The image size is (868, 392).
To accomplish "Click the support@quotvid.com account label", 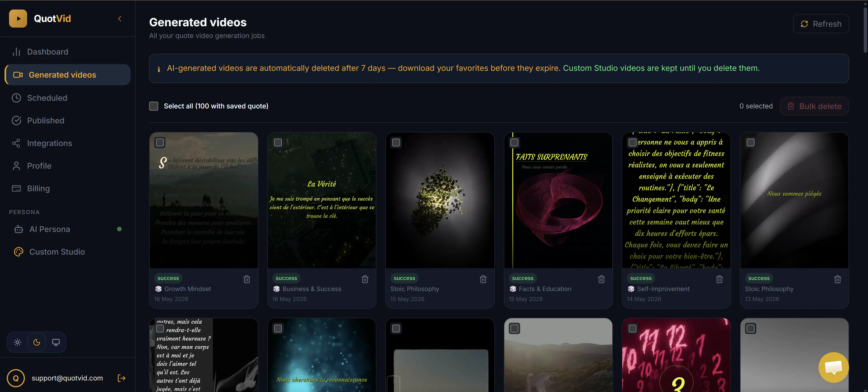I will tap(67, 378).
